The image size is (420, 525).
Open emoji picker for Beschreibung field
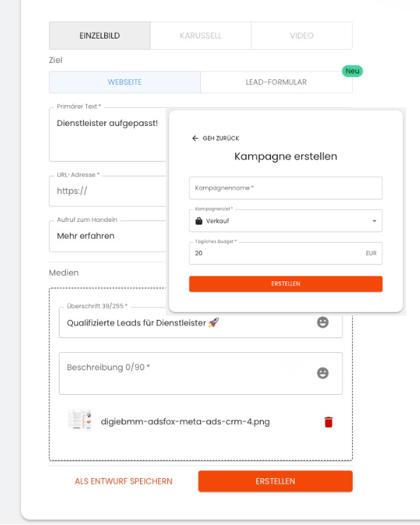click(x=323, y=373)
